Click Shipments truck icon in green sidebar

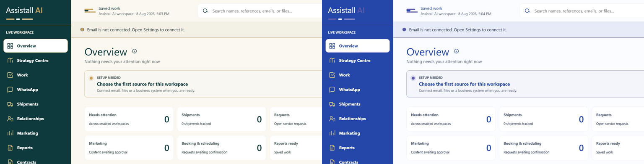[x=10, y=104]
